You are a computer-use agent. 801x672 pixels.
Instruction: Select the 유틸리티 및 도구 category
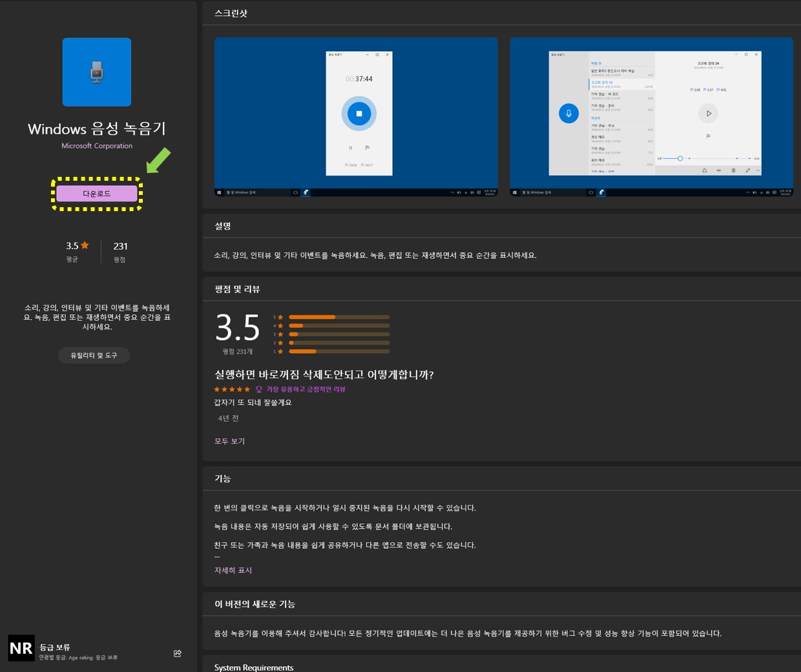pos(94,355)
